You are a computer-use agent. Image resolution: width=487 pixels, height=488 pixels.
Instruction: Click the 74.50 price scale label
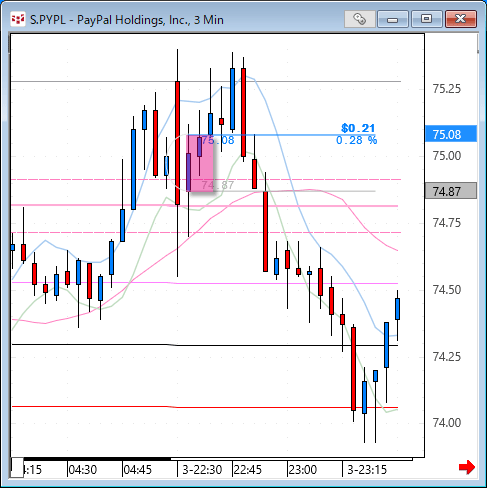pos(447,290)
